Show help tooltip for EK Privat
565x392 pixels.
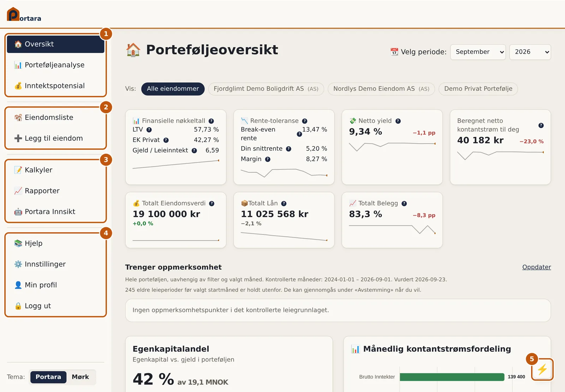(166, 140)
